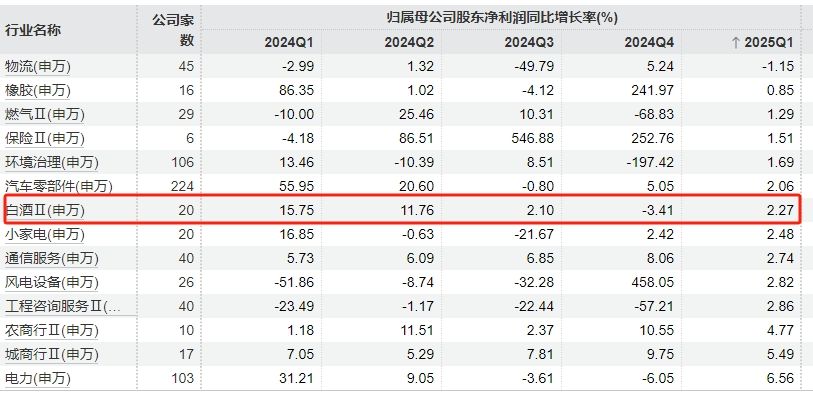Open the 物流(申万) industry link

click(x=38, y=66)
